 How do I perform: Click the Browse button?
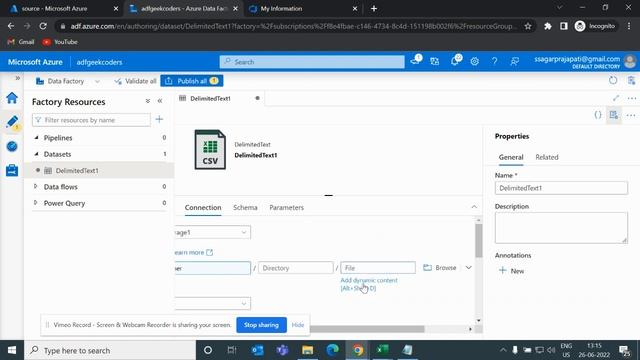coord(440,268)
